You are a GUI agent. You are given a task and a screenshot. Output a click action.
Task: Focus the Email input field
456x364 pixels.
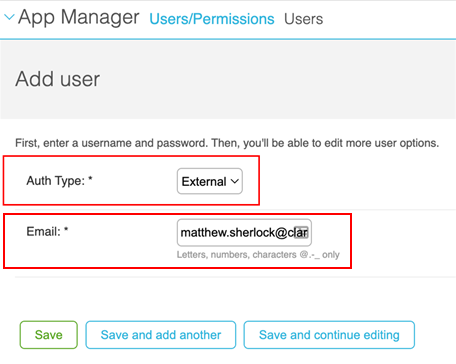(244, 233)
